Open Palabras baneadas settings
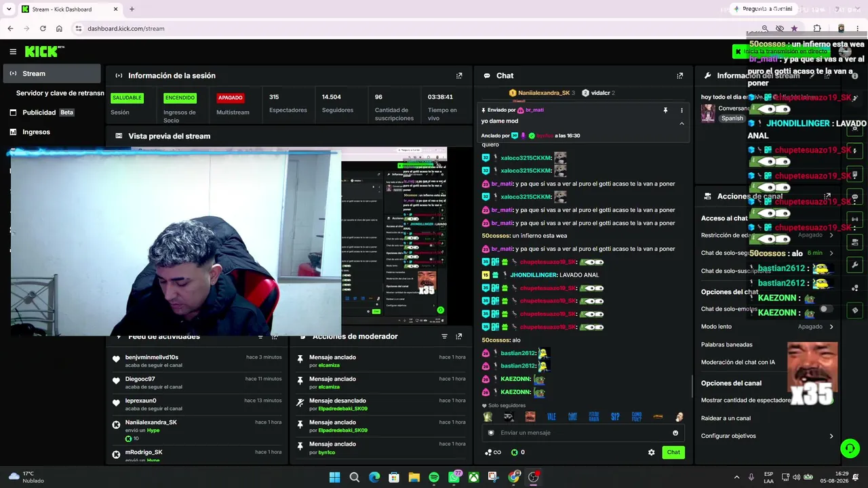 [727, 344]
